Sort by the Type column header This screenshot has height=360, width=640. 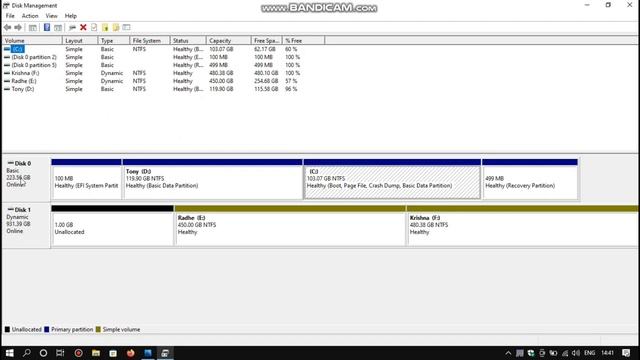point(114,40)
